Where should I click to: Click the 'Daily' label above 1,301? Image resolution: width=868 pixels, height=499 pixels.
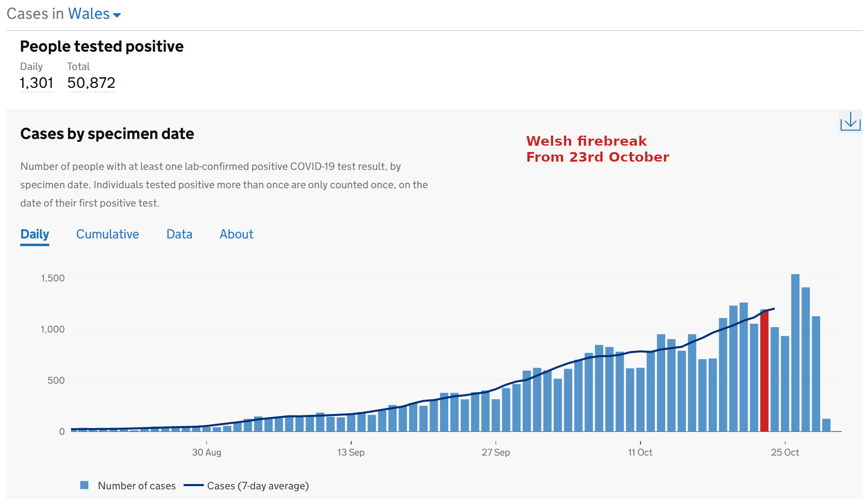pyautogui.click(x=31, y=67)
